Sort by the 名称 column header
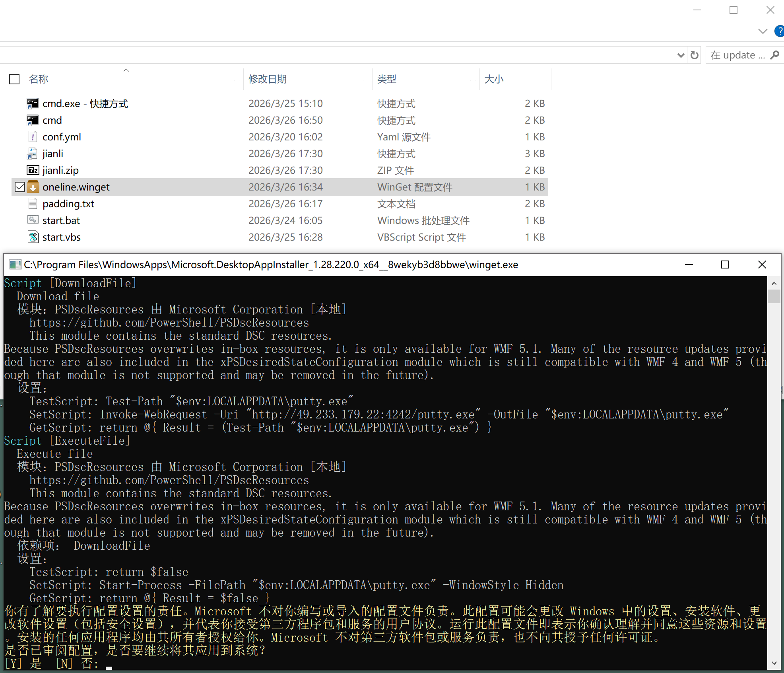Viewport: 784px width, 673px height. click(x=39, y=79)
